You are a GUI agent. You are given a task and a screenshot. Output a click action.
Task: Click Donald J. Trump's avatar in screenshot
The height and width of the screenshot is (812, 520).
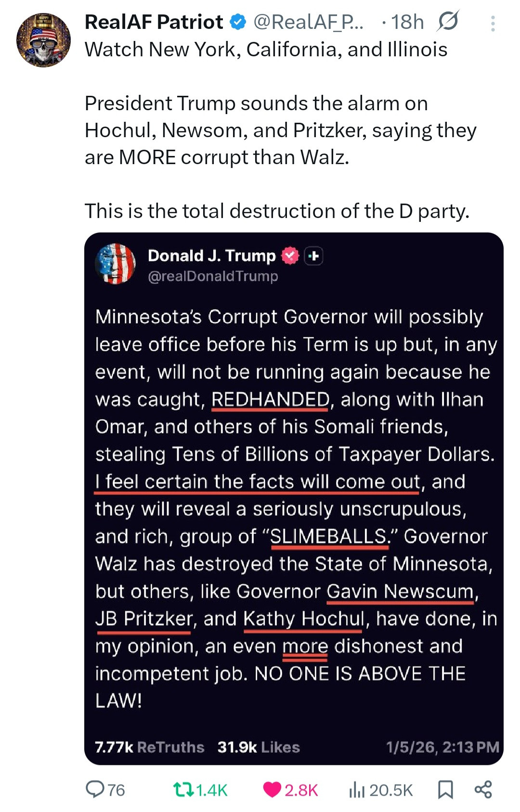point(116,264)
